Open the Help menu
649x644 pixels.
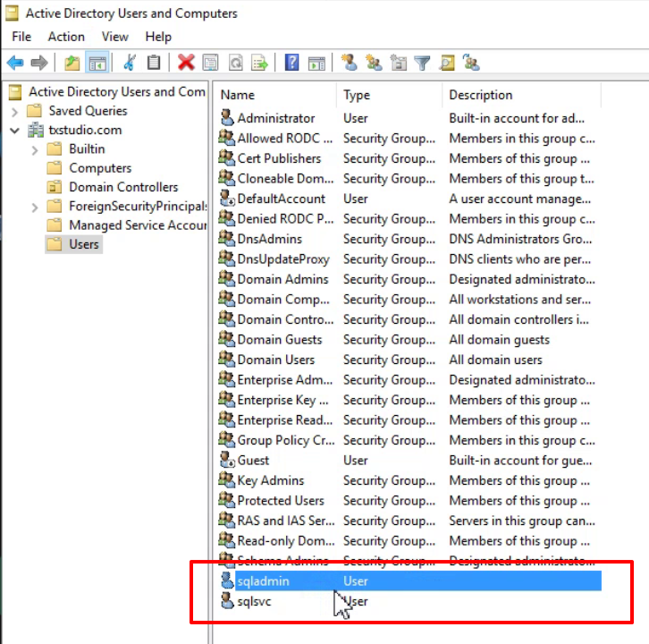point(158,37)
